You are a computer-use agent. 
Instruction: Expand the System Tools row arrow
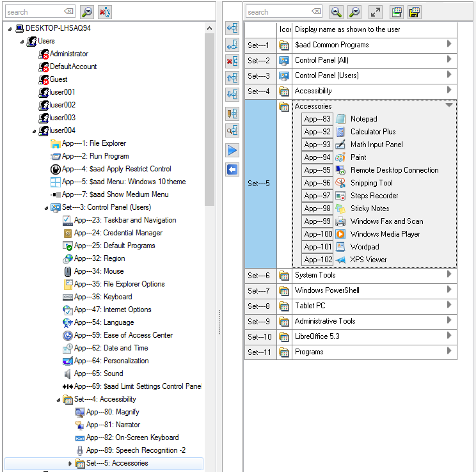click(449, 274)
